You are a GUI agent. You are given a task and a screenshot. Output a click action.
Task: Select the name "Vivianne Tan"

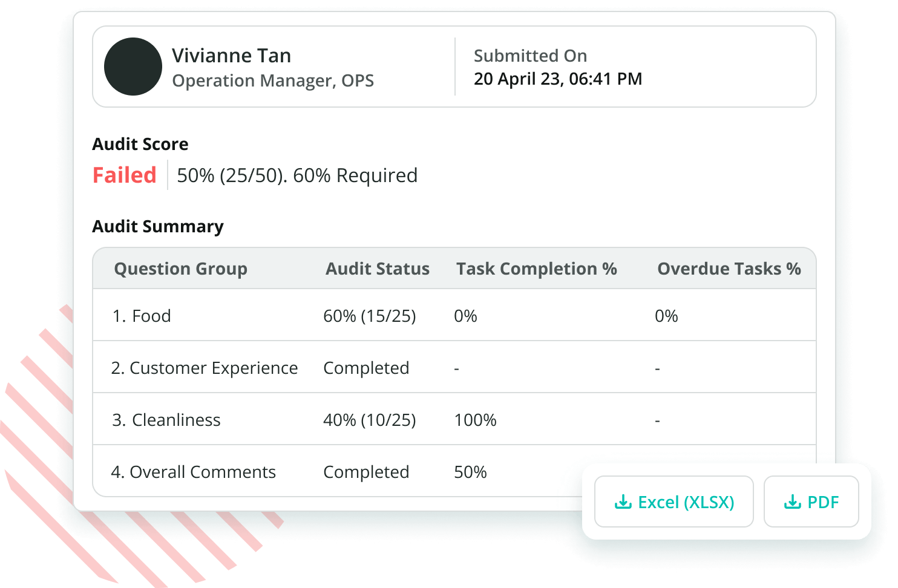[232, 56]
